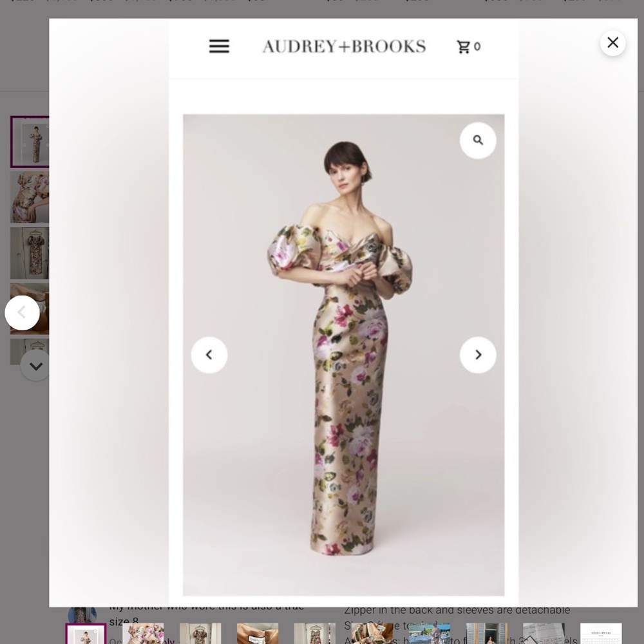Select the second sidebar thumbnail of draped dresses
The image size is (644, 644).
point(30,197)
